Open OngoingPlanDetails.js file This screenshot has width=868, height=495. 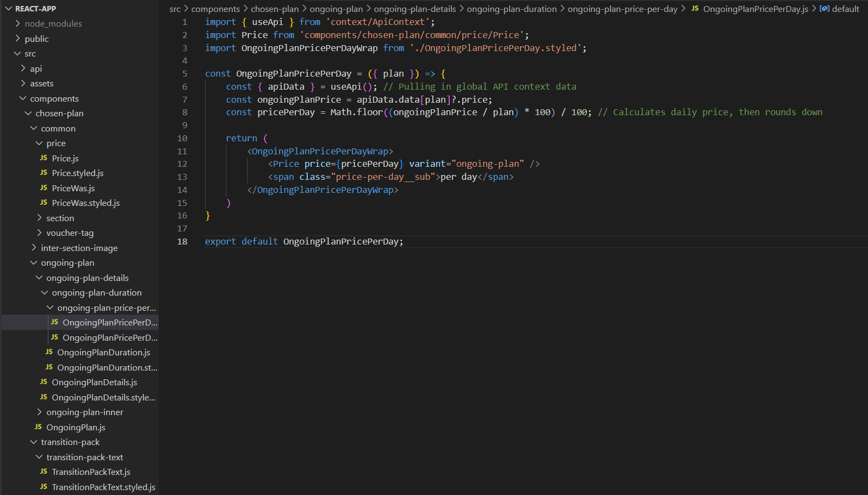tap(95, 382)
